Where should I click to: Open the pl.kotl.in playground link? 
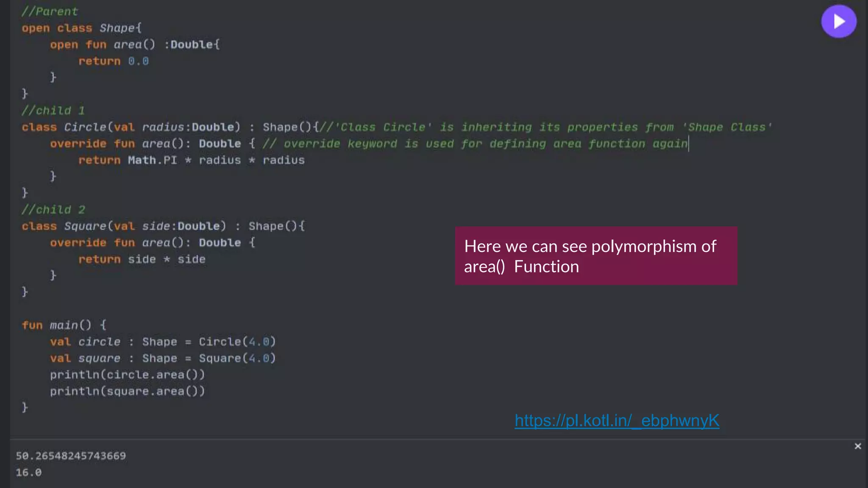point(617,421)
